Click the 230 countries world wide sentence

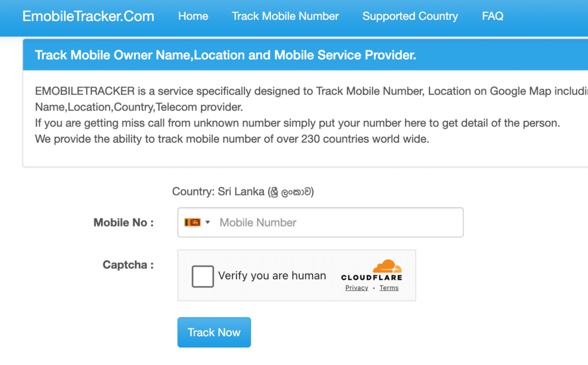point(231,139)
